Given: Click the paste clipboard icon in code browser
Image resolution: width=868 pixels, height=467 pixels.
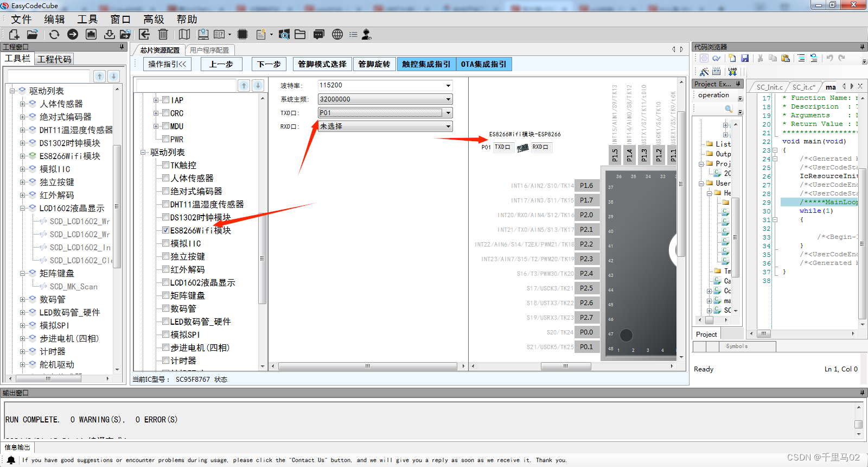Looking at the screenshot, I should pos(785,58).
